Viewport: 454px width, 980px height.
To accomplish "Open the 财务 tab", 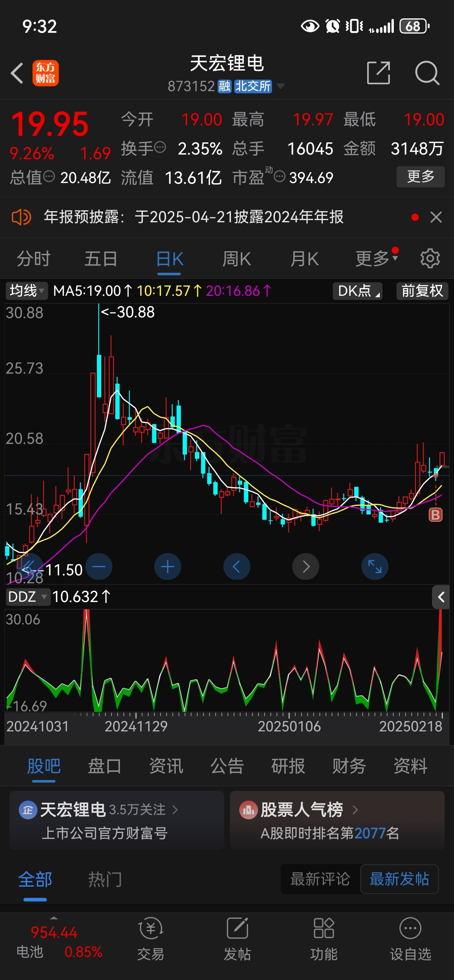I will [x=349, y=767].
